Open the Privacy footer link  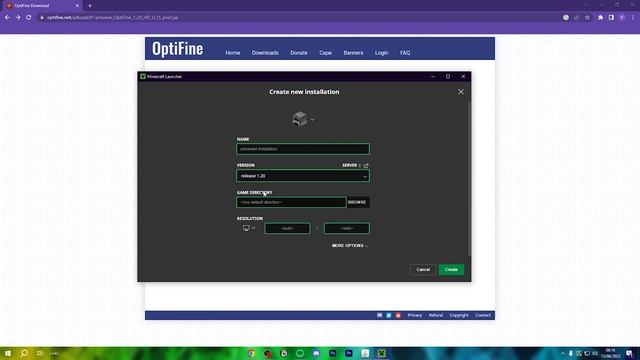click(415, 315)
